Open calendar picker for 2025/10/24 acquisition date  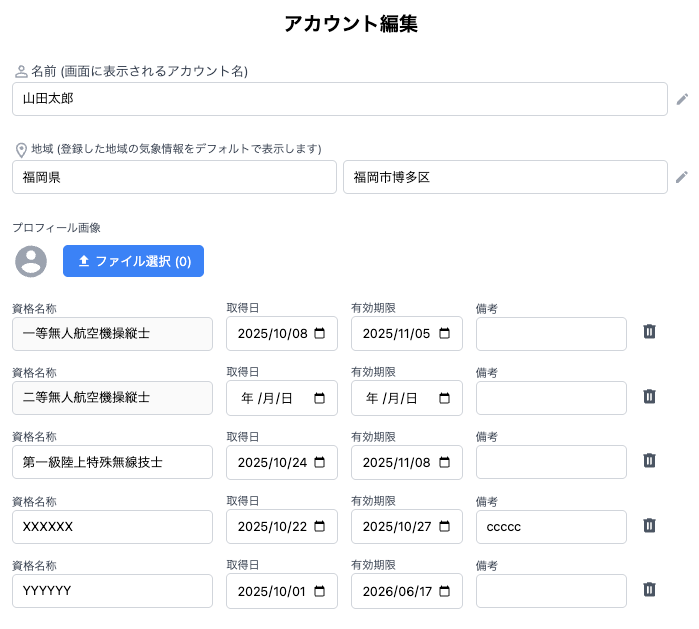point(320,463)
